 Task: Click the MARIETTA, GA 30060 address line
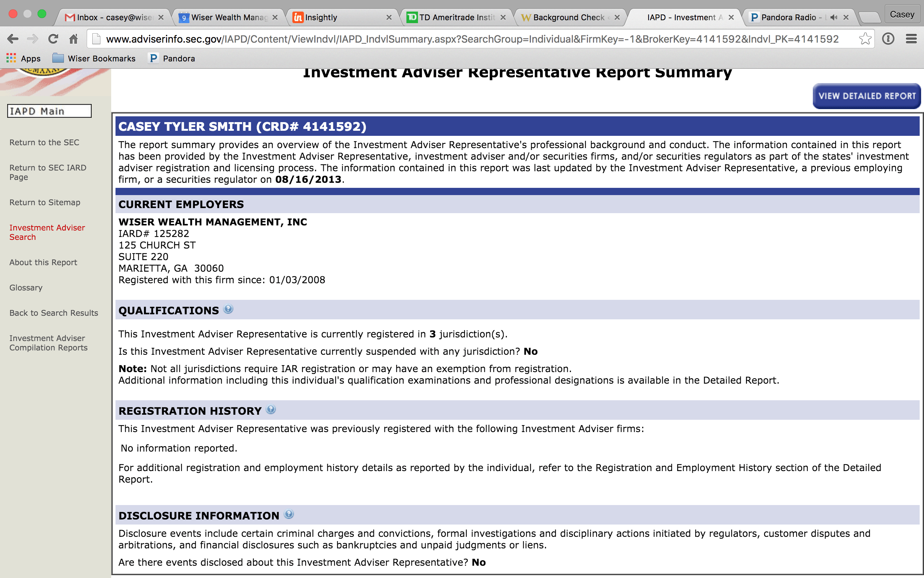pyautogui.click(x=171, y=268)
